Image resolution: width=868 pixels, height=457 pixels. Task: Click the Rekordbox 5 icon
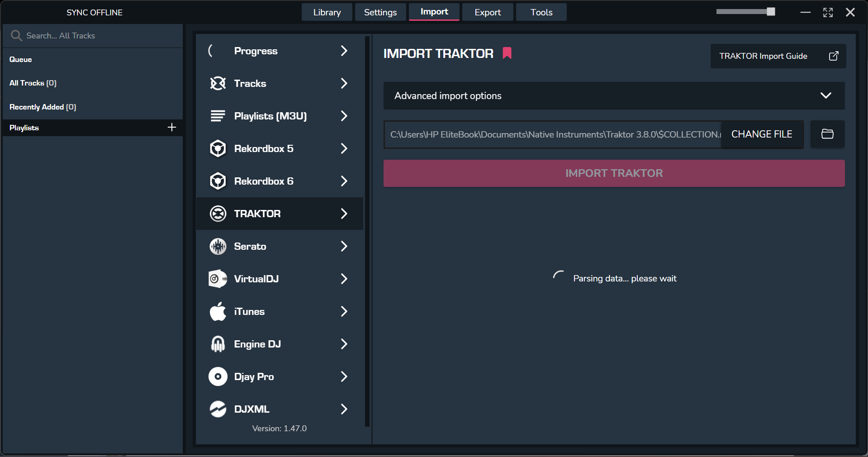(x=218, y=148)
